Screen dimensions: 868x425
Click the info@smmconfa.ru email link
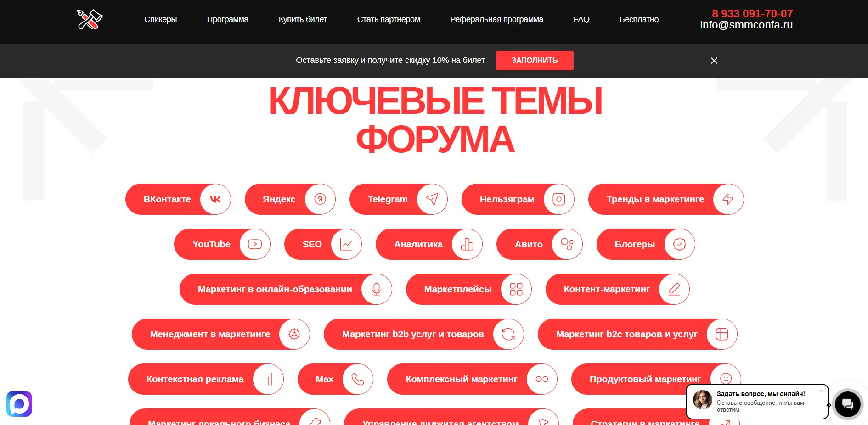(x=746, y=25)
